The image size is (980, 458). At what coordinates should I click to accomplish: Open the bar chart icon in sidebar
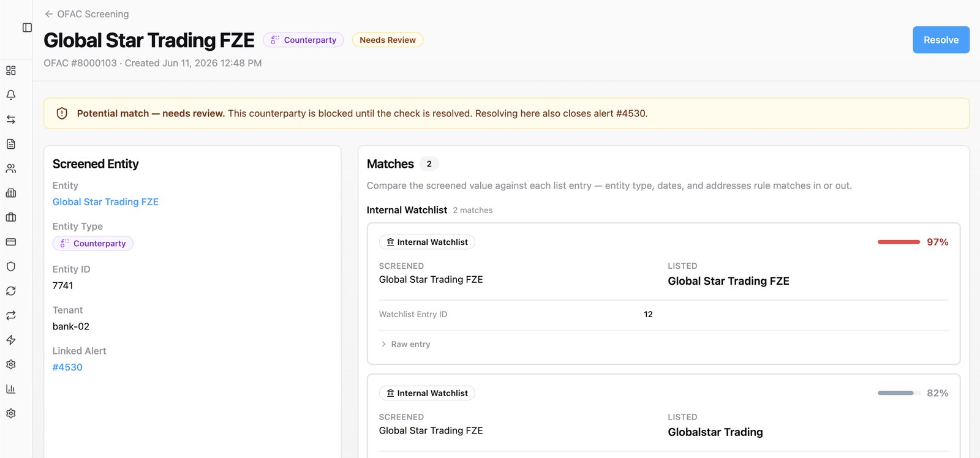10,389
